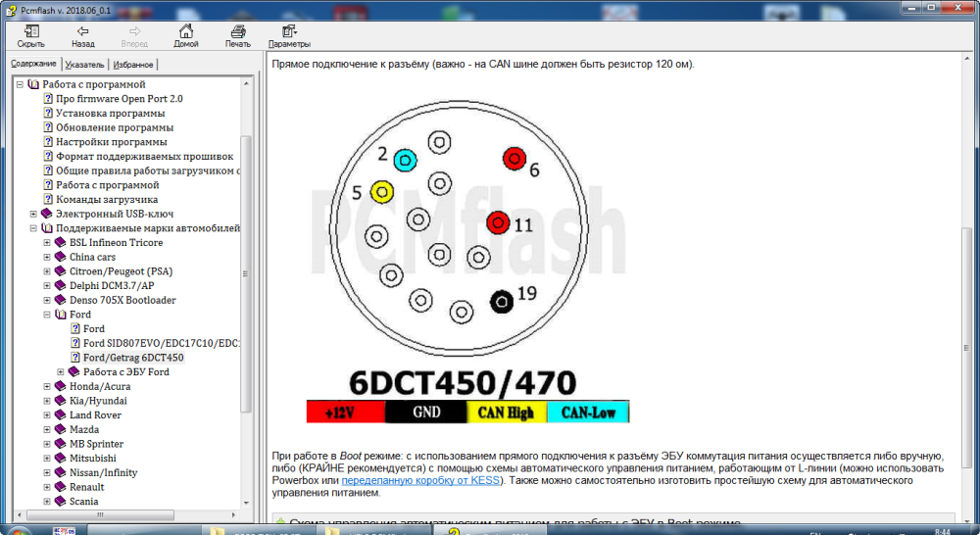Open the Про firmware Open Port 2.0 topic
Screen dimensions: 980x535
[x=120, y=99]
